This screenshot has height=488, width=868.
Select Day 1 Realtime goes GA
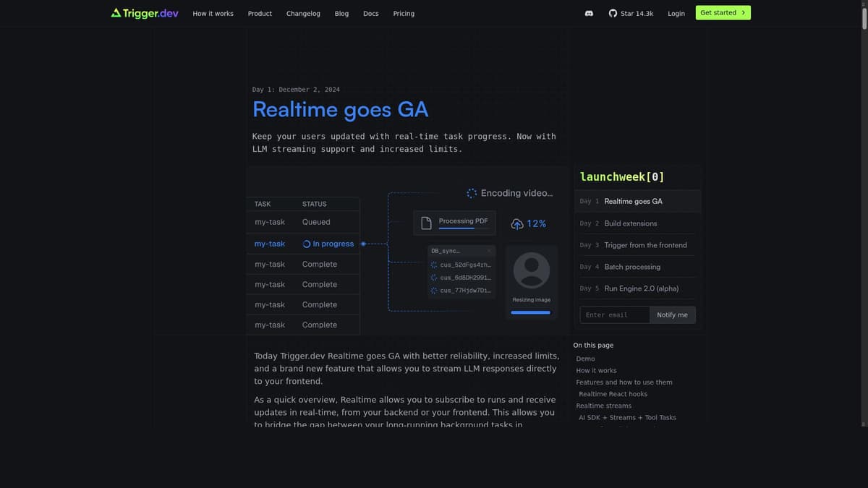[x=638, y=201]
